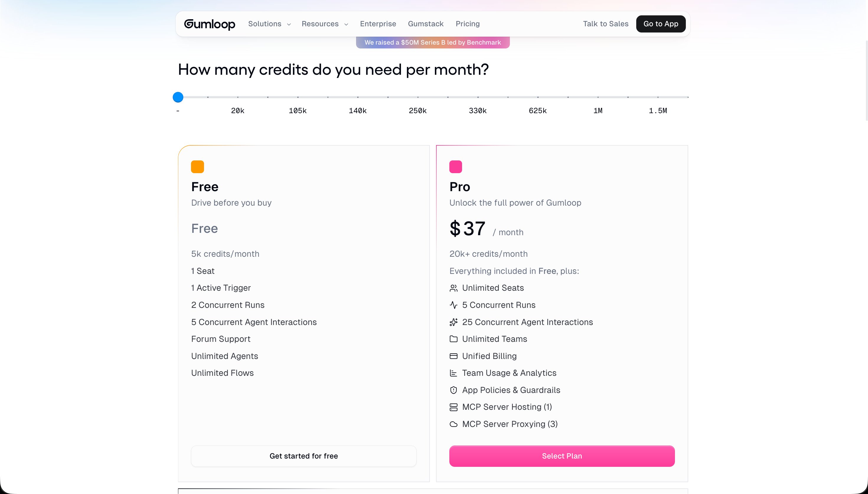Open the Enterprise nav item

[x=378, y=24]
